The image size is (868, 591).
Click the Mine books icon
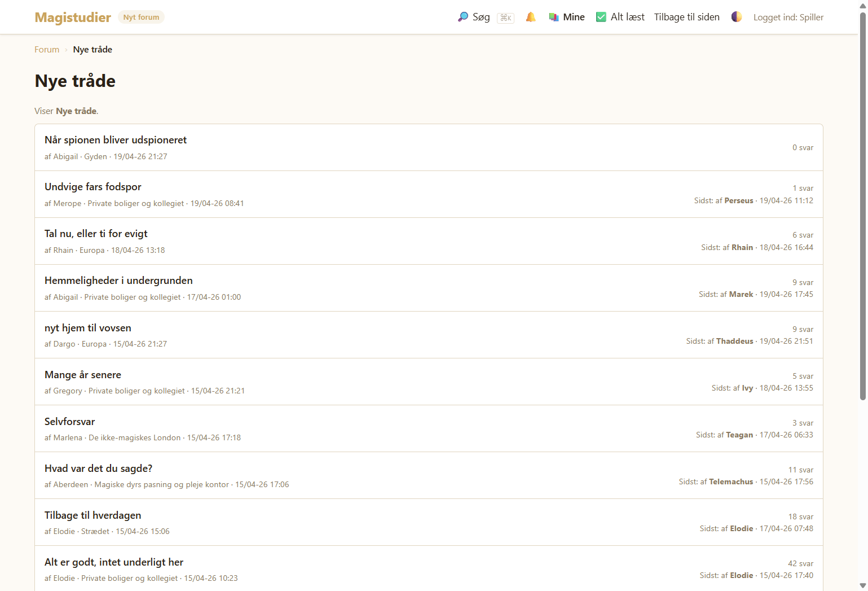[554, 17]
